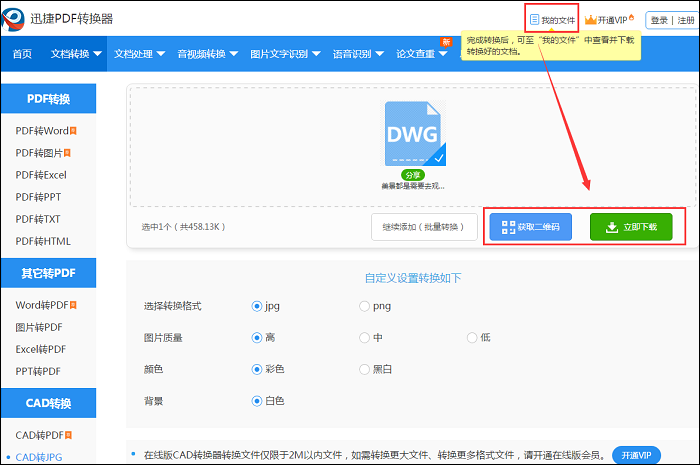Select png conversion format

(364, 306)
